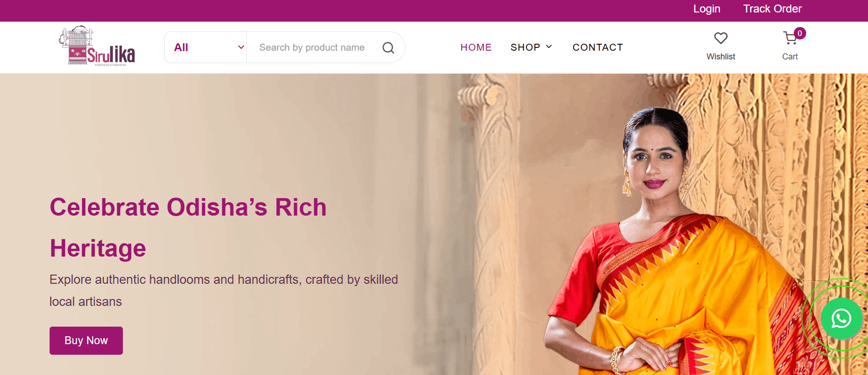868x375 pixels.
Task: Click the search magnifier icon
Action: click(388, 47)
